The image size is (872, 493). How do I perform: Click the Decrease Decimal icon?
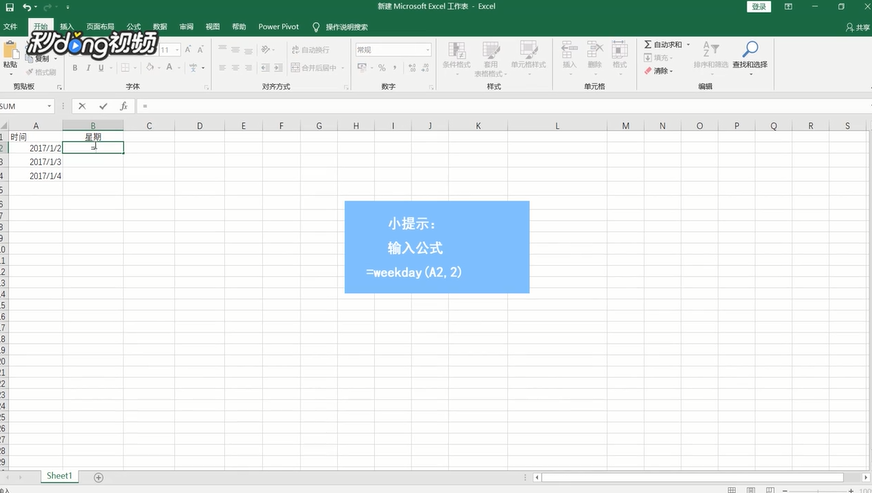[425, 68]
